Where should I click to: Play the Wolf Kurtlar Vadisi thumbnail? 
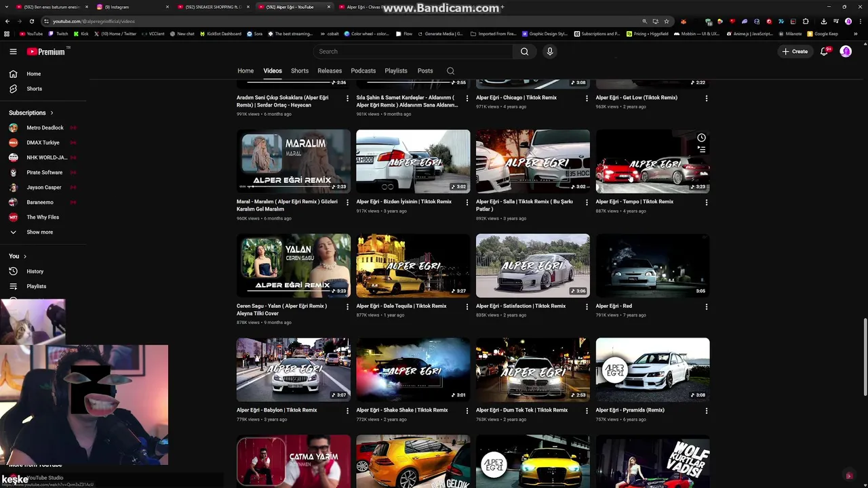coord(652,462)
